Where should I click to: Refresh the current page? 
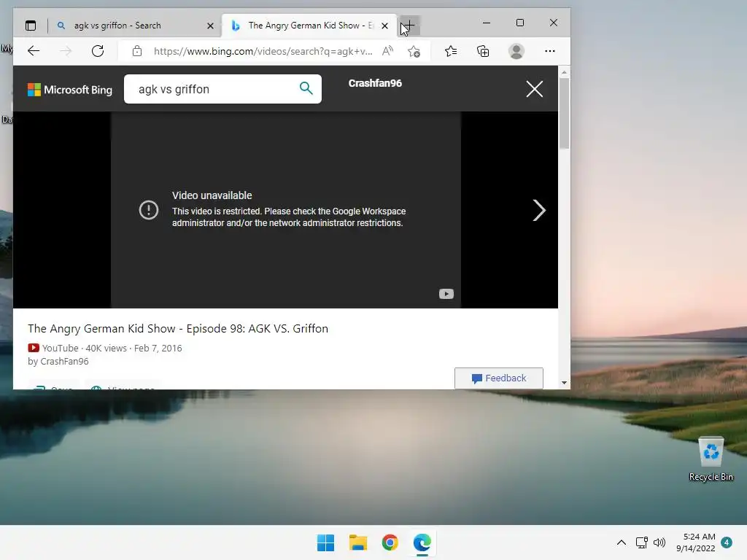(98, 51)
